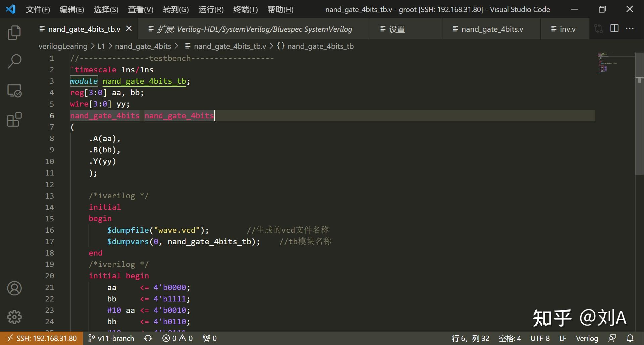Open the Accounts menu icon
Screen dimensions: 644x345
[14, 288]
